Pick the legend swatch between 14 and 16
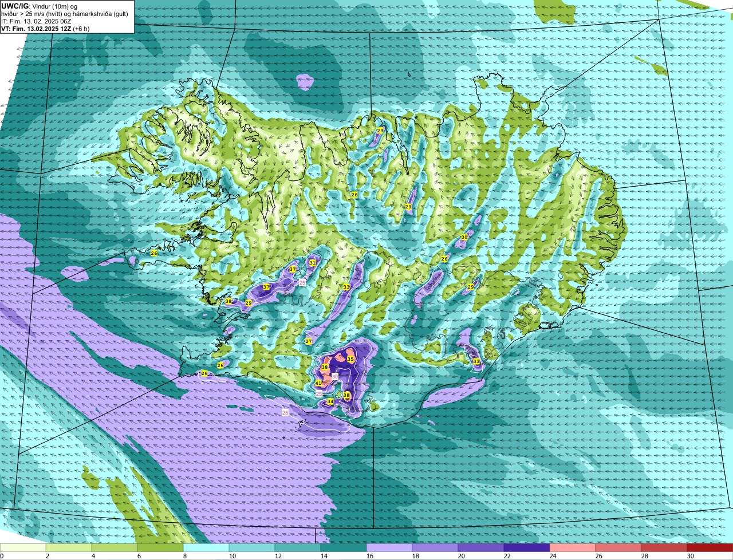 [x=344, y=548]
